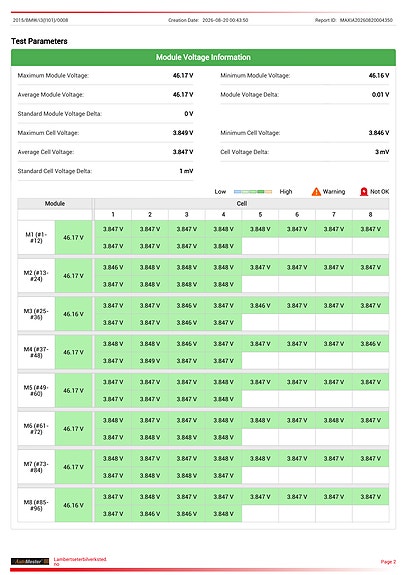Select cell column header 5

[260, 215]
